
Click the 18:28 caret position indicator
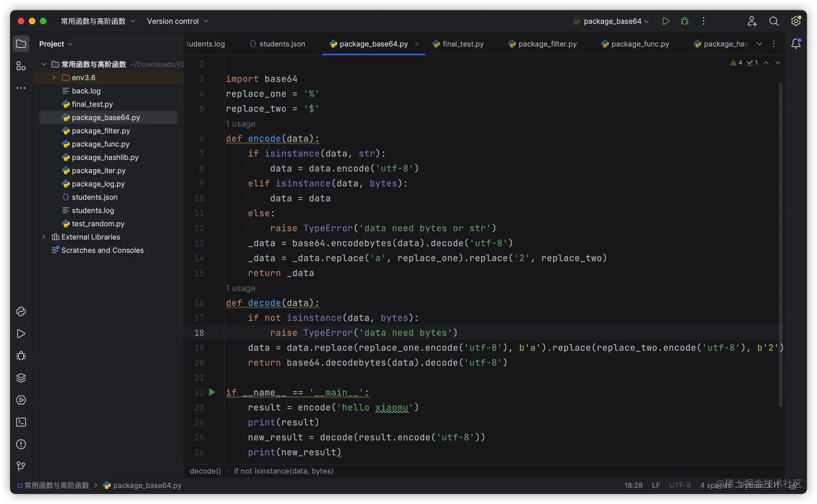tap(633, 486)
